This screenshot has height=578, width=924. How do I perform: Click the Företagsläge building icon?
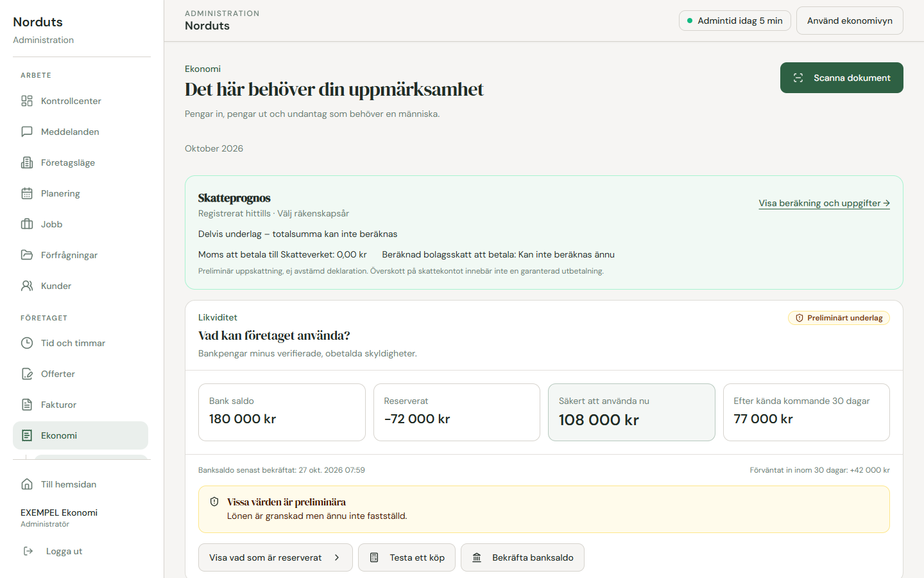pos(27,162)
